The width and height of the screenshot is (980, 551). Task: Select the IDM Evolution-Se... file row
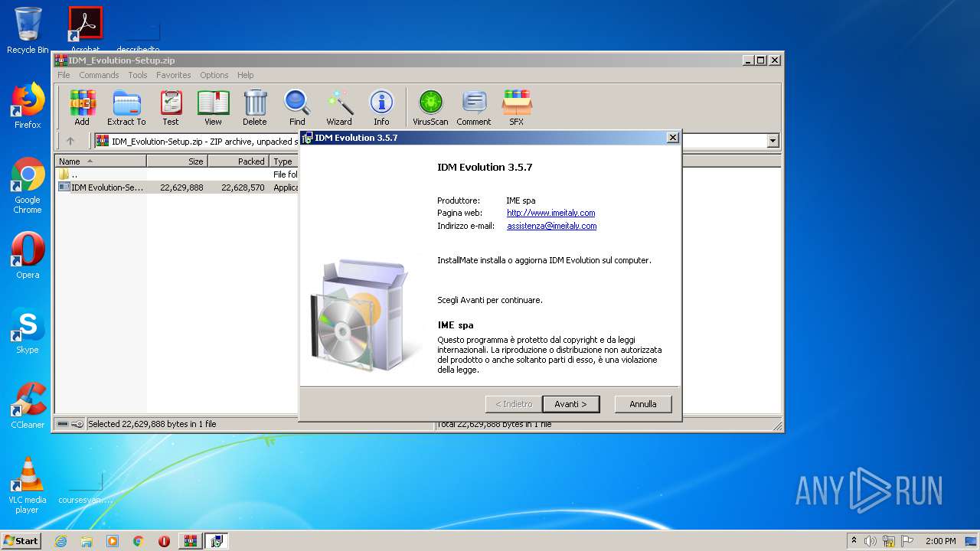177,187
